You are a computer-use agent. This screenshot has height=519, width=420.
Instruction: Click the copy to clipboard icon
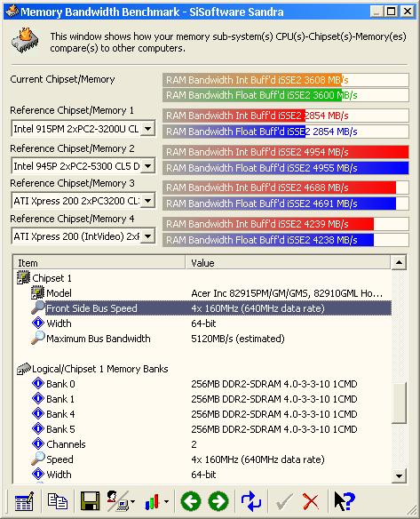coord(57,501)
